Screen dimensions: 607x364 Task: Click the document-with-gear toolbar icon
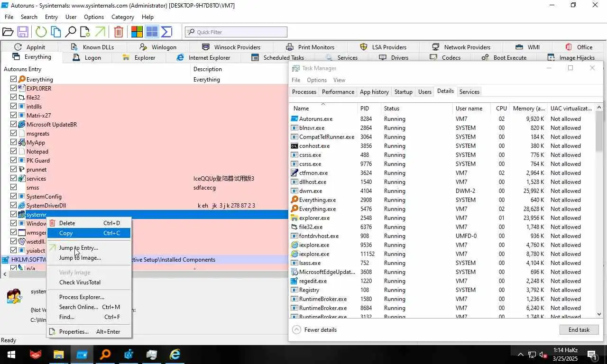[85, 32]
